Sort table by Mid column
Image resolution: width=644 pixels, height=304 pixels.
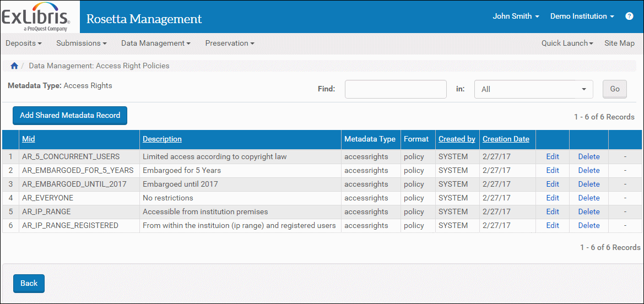(29, 139)
